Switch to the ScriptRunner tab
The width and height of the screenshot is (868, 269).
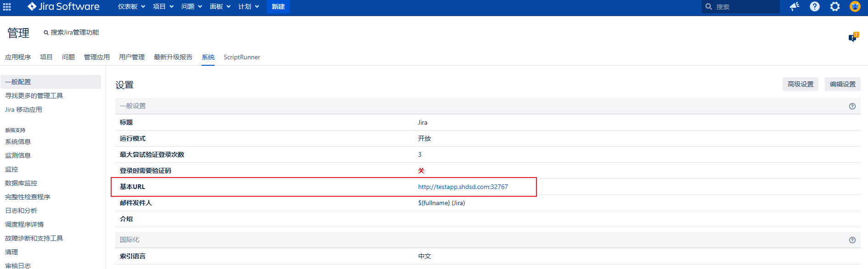click(242, 57)
